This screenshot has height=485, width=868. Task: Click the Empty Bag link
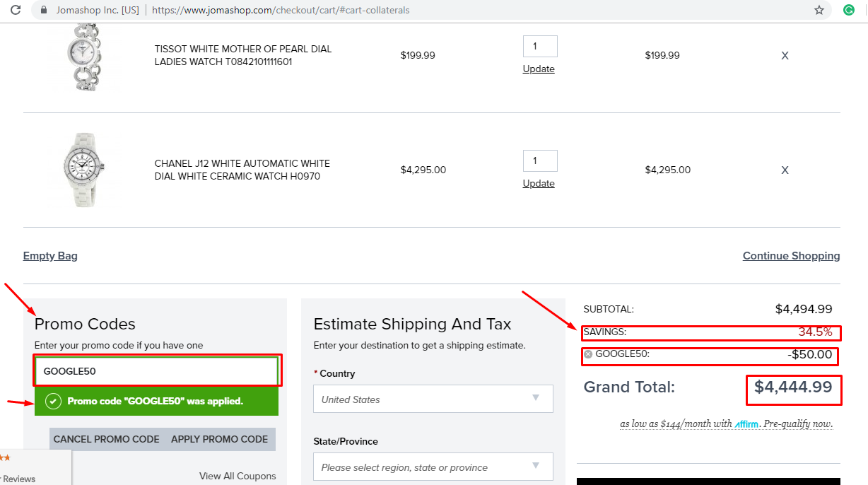pyautogui.click(x=50, y=256)
